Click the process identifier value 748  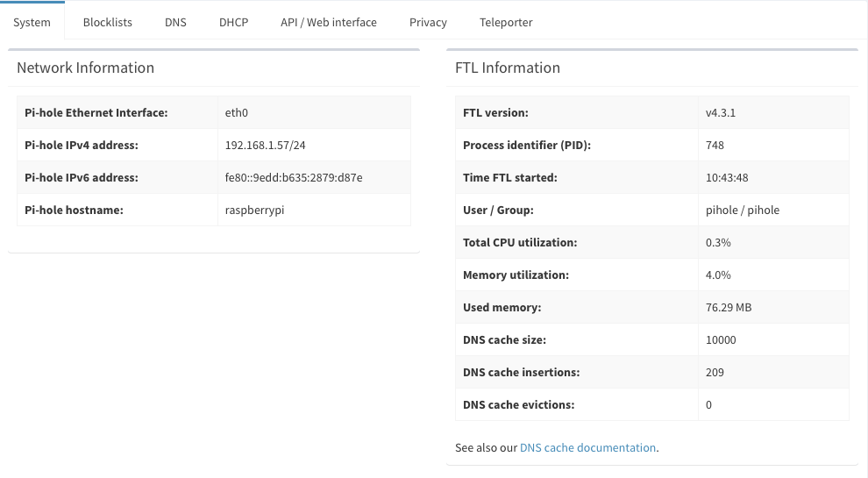click(715, 145)
